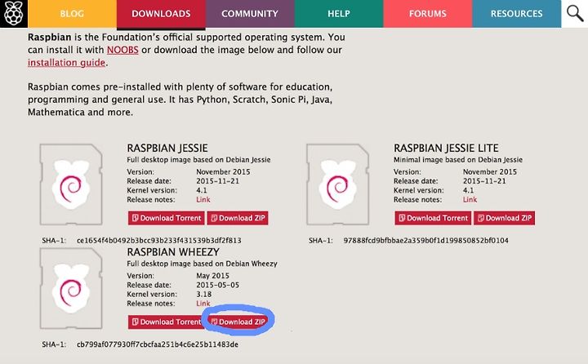Open the COMMUNITY menu tab
The height and width of the screenshot is (364, 588).
click(x=250, y=14)
